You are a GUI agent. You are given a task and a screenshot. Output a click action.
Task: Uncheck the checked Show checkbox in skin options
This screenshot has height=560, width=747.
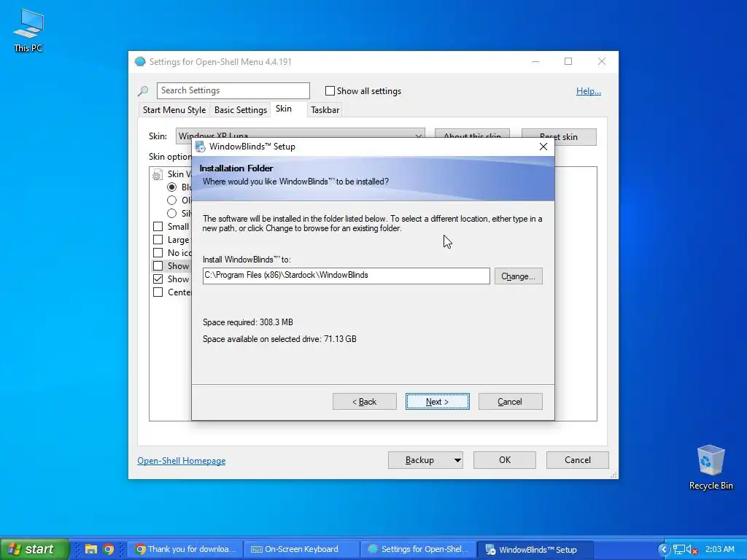(158, 279)
